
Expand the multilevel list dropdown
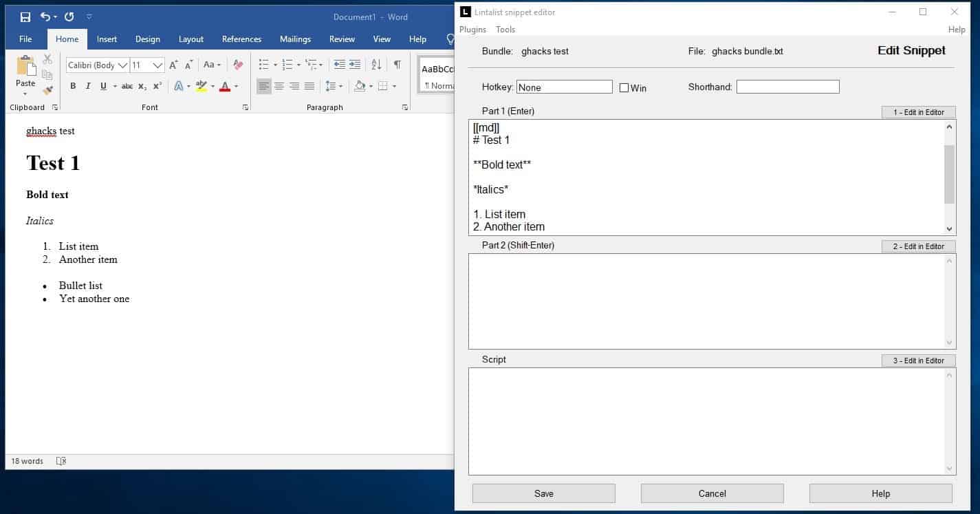pyautogui.click(x=321, y=65)
